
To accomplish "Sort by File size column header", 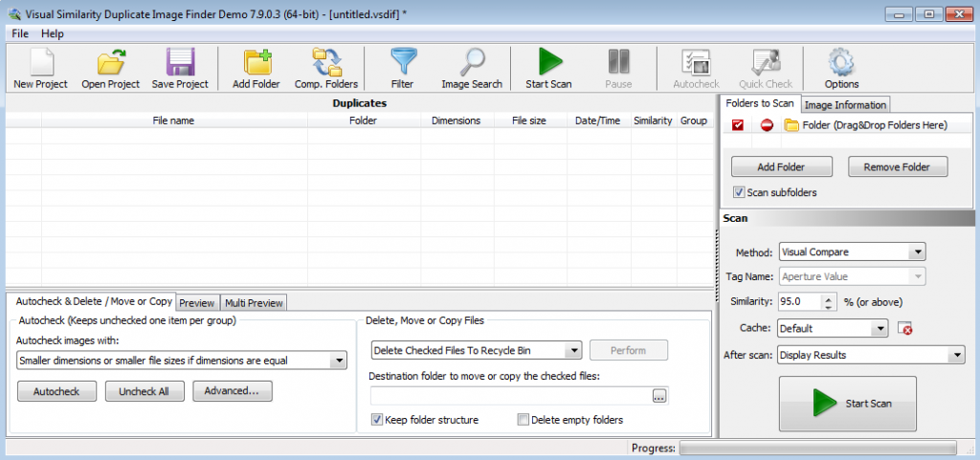I will [x=530, y=121].
